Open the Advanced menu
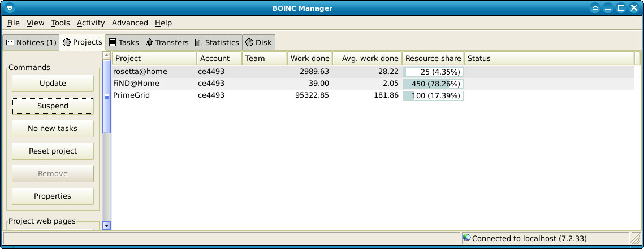The height and width of the screenshot is (249, 644). click(x=130, y=23)
